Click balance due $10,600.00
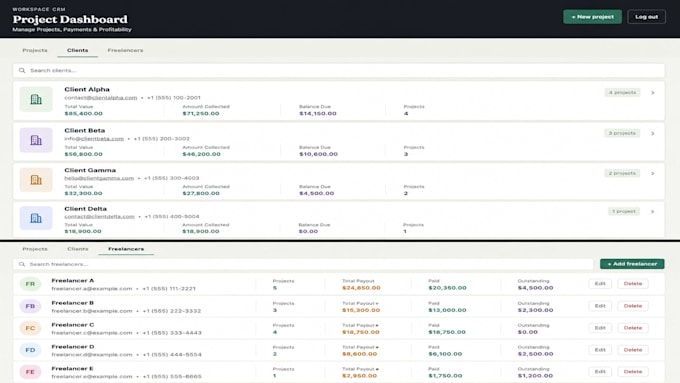The width and height of the screenshot is (680, 383). pyautogui.click(x=318, y=154)
